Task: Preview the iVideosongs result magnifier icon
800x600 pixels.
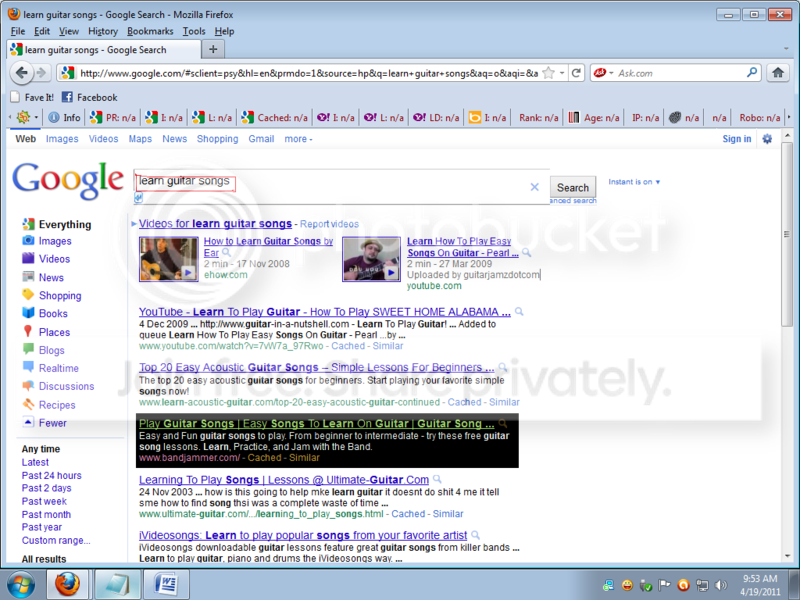Action: [475, 535]
